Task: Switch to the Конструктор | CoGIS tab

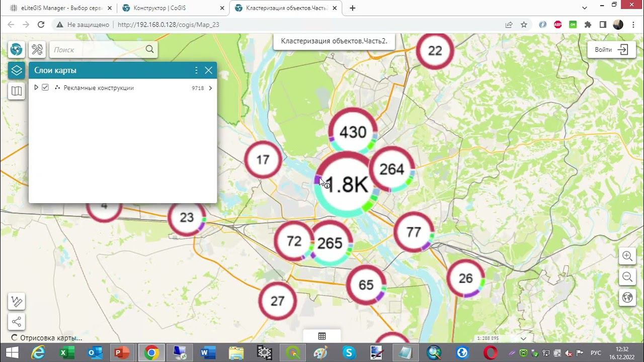Action: (173, 8)
